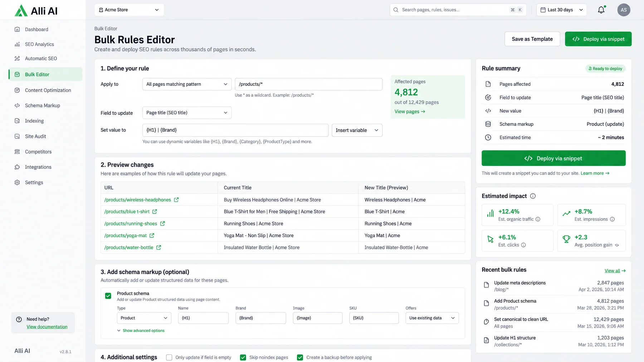The image size is (644, 362).
Task: Click the info icon beside Estimated impact
Action: [533, 196]
